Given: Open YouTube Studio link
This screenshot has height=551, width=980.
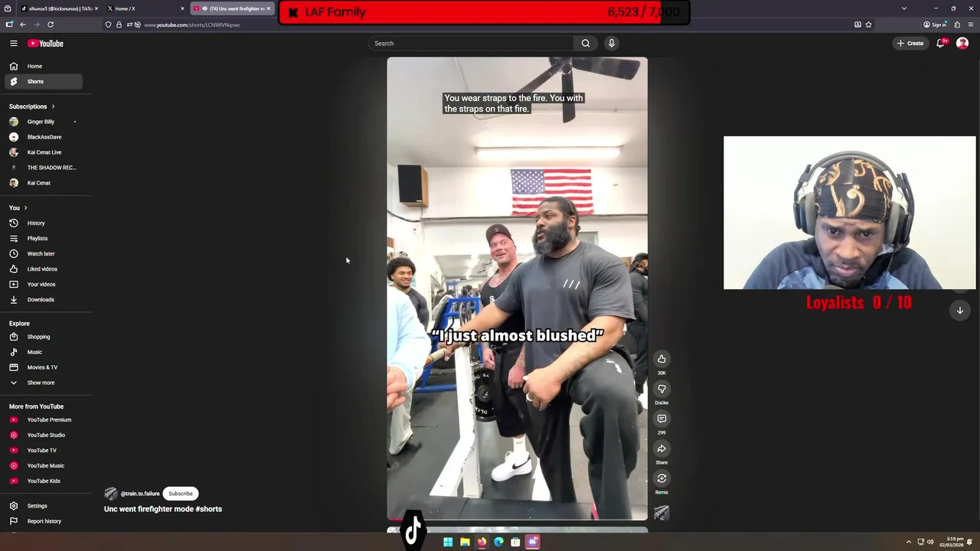Looking at the screenshot, I should [x=43, y=435].
